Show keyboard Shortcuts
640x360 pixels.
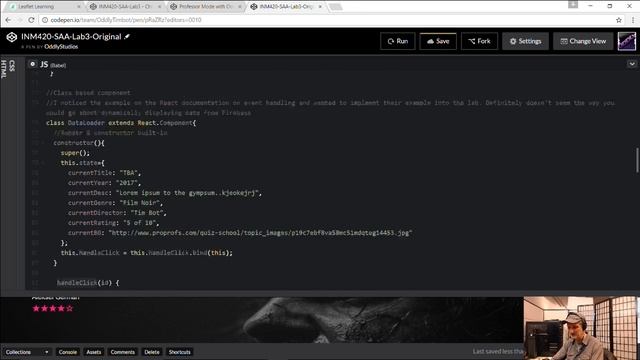coord(180,352)
